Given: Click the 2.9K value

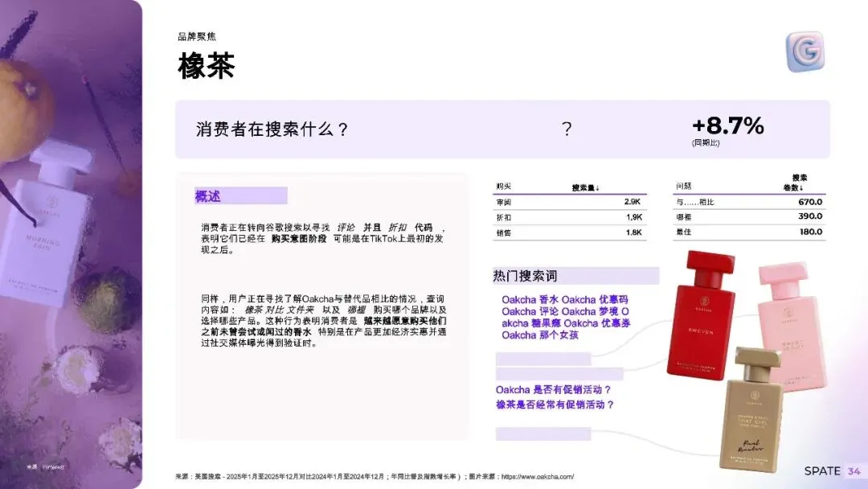Looking at the screenshot, I should tap(633, 202).
